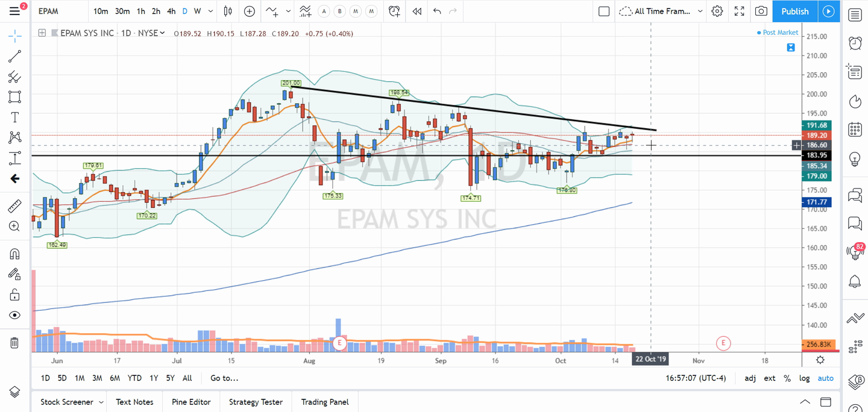Image resolution: width=868 pixels, height=412 pixels.
Task: Open the indicator templates dropdown arrow
Action: (288, 11)
